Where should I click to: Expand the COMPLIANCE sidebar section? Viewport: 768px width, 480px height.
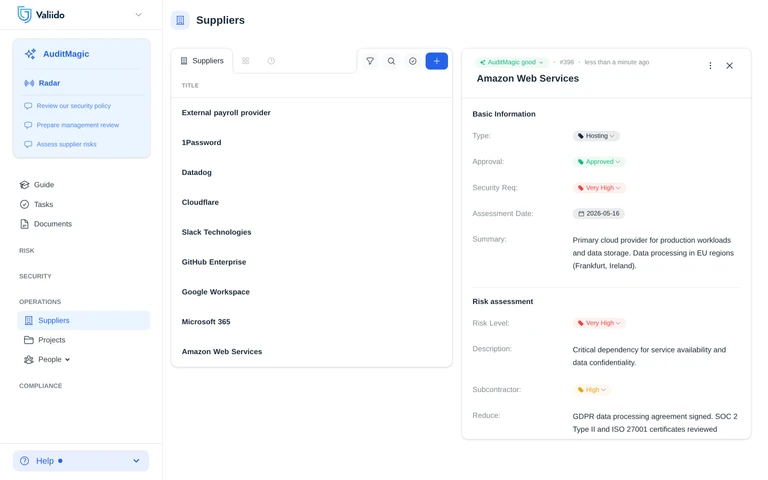pyautogui.click(x=41, y=386)
